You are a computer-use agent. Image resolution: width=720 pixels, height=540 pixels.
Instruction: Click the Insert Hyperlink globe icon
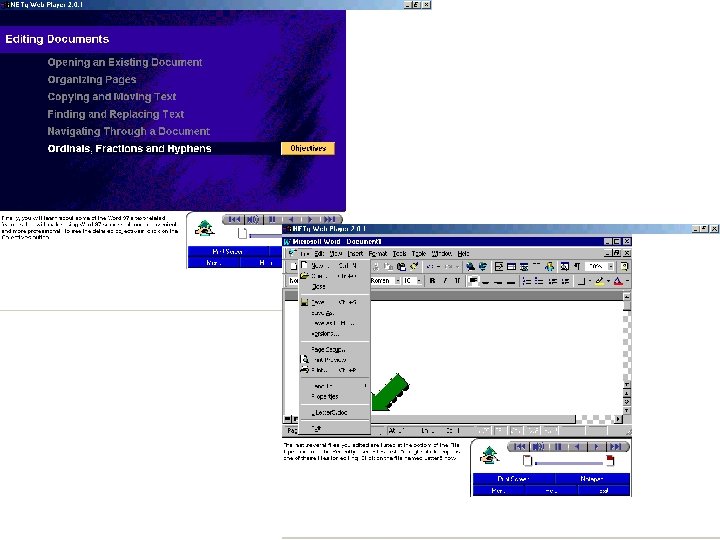point(470,266)
